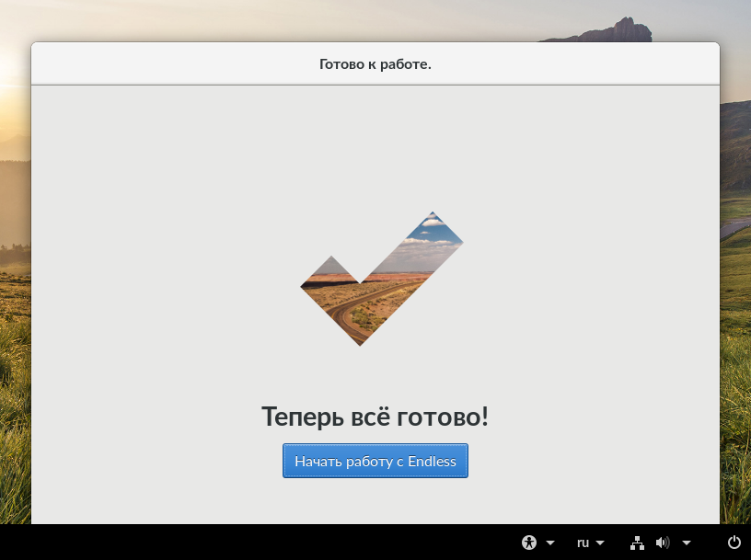Open the wired network status icon
Viewport: 751px width, 560px height.
(637, 543)
